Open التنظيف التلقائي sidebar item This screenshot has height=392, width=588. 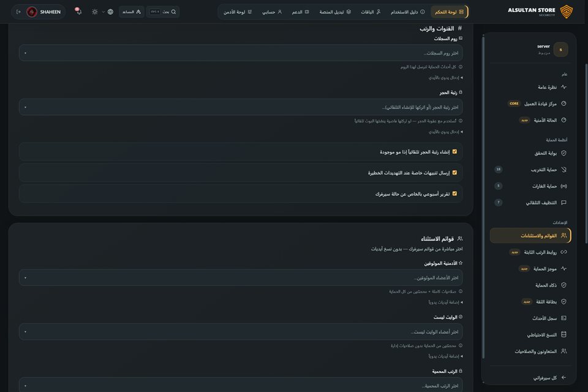pos(530,203)
